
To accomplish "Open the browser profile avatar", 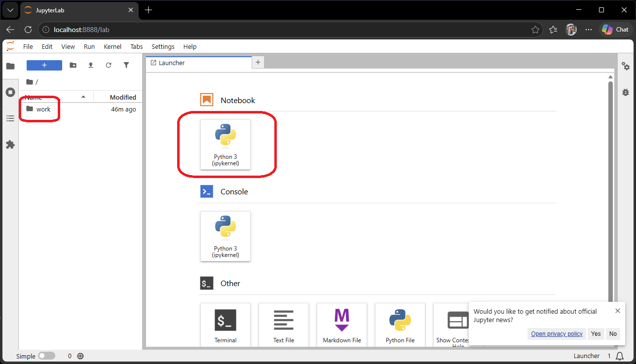I will tap(571, 30).
